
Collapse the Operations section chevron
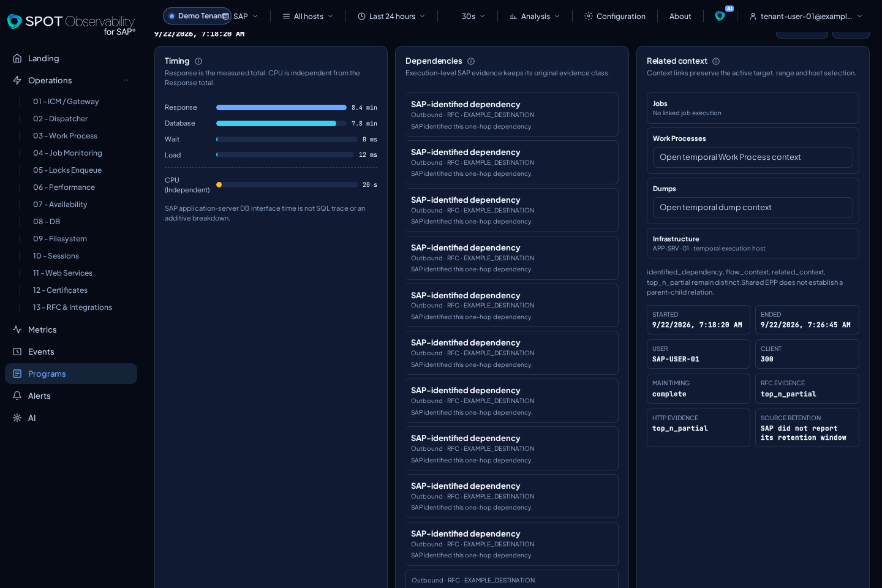[x=126, y=80]
